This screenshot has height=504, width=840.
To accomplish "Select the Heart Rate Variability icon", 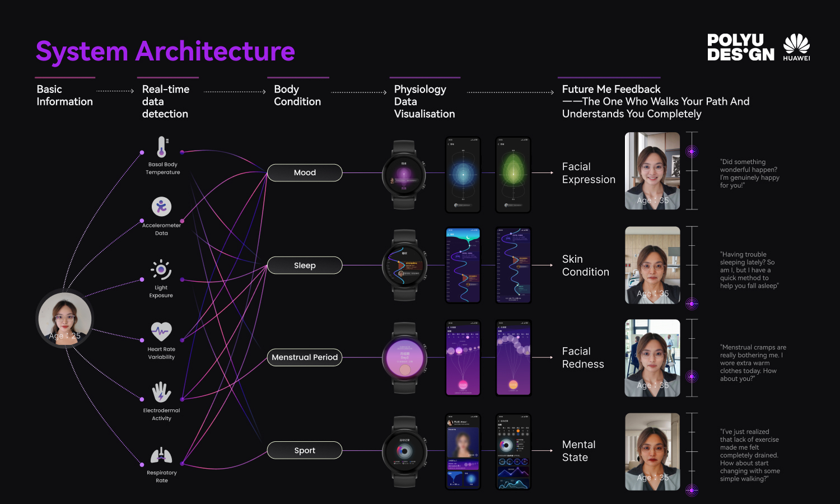I will pos(161,332).
